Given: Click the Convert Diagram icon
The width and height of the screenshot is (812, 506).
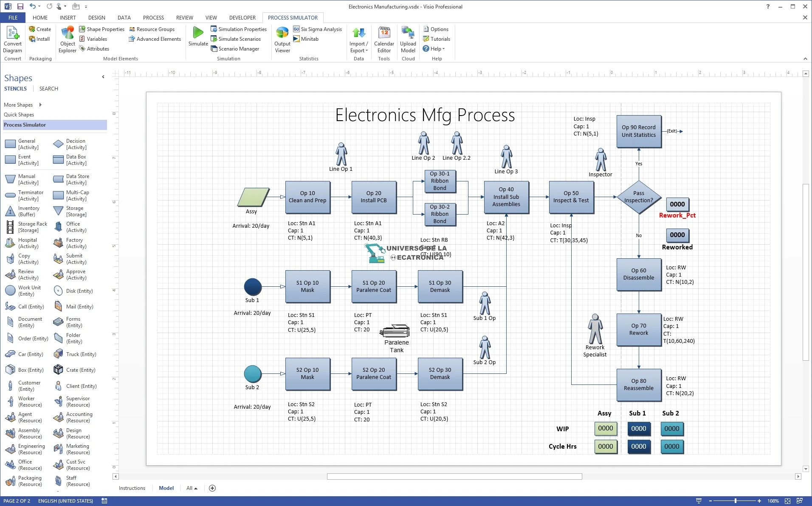Looking at the screenshot, I should tap(12, 39).
